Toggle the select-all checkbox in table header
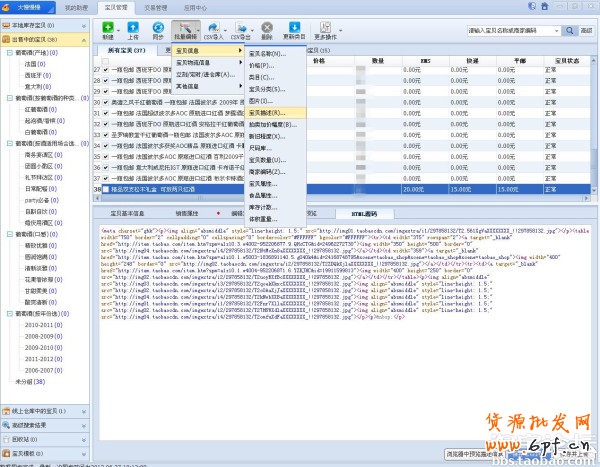Viewport: 600px width, 467px height. click(105, 61)
